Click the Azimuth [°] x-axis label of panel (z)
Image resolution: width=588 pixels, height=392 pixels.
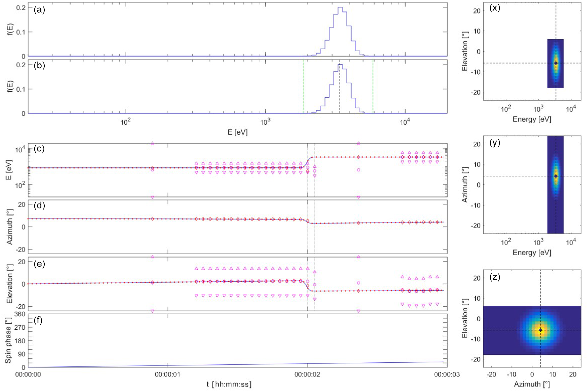[x=532, y=384]
